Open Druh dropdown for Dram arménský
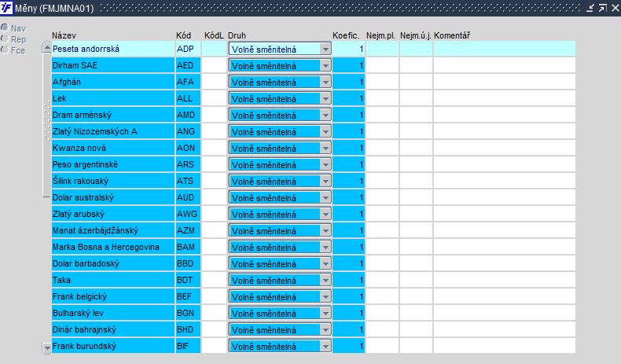The image size is (621, 364). pyautogui.click(x=325, y=116)
